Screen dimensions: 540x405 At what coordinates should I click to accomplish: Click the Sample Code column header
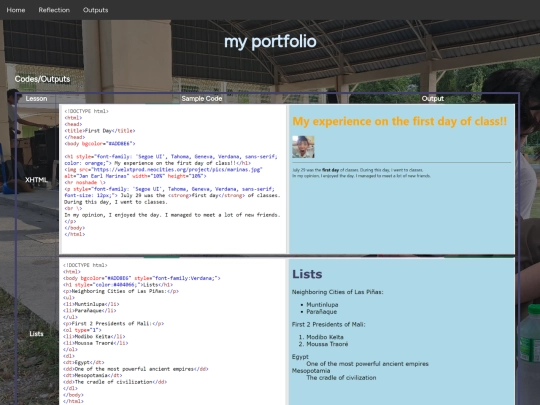tap(202, 98)
